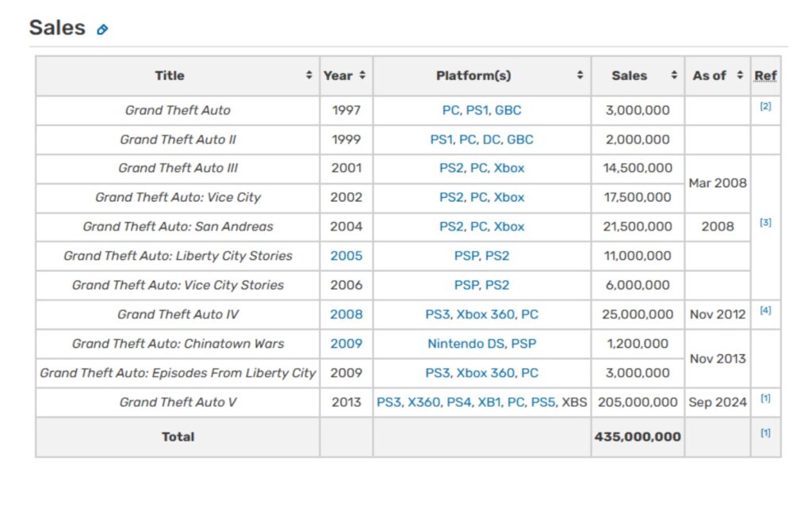Open reference [2] for Grand Theft Auto
Image resolution: width=812 pixels, height=511 pixels.
tap(765, 106)
